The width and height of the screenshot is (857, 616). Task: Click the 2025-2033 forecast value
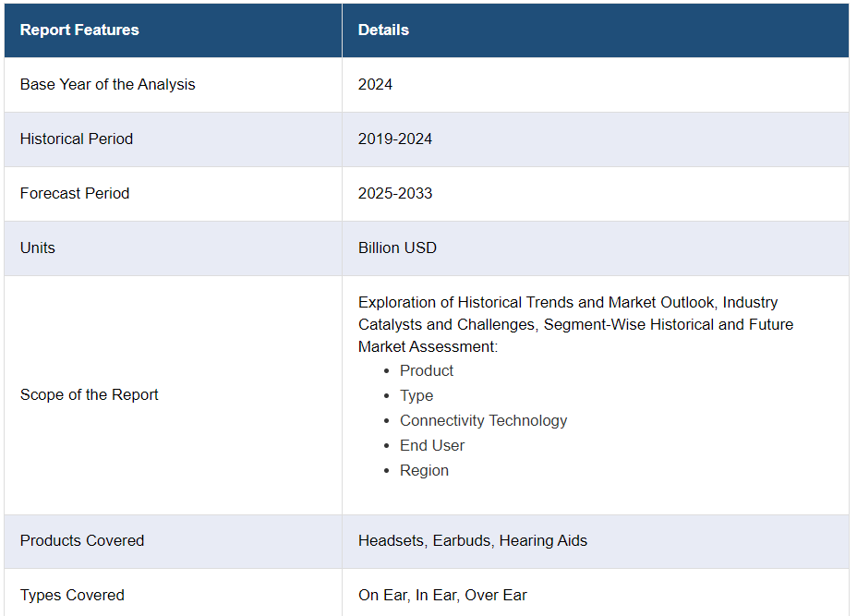pos(395,193)
